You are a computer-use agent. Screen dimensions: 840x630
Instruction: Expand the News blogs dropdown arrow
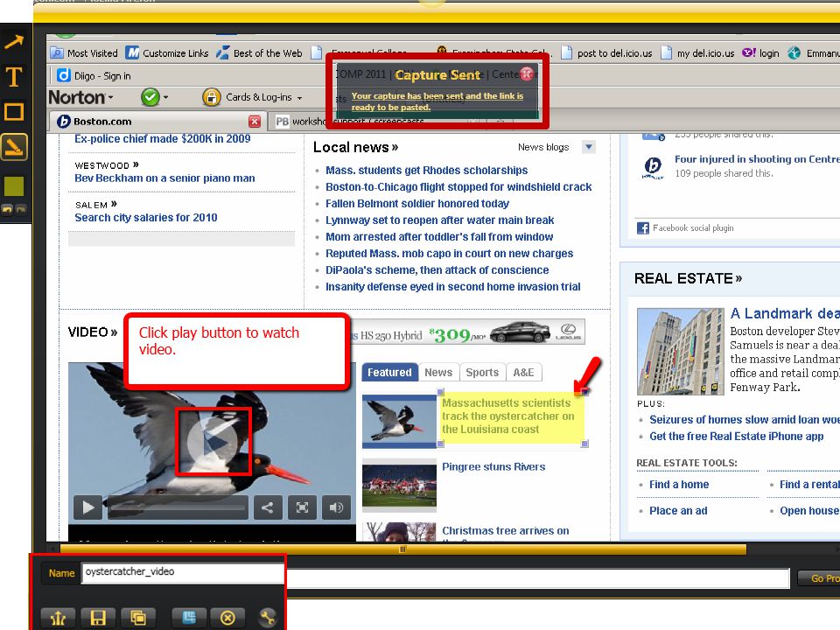tap(588, 147)
